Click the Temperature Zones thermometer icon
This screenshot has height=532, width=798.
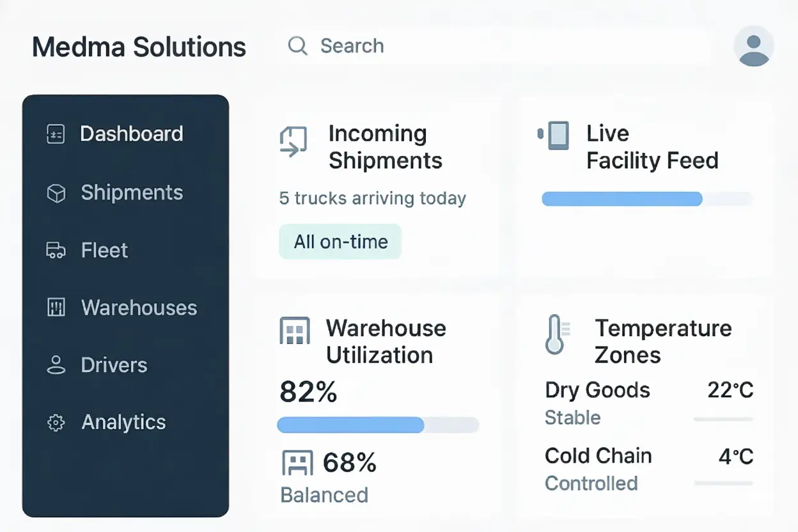click(x=555, y=334)
